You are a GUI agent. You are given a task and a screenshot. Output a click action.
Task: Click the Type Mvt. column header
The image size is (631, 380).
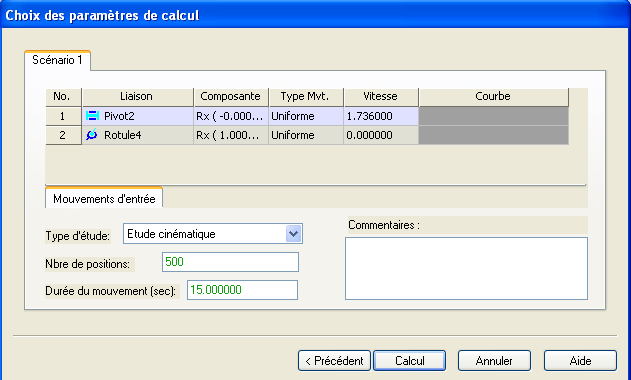(x=306, y=97)
